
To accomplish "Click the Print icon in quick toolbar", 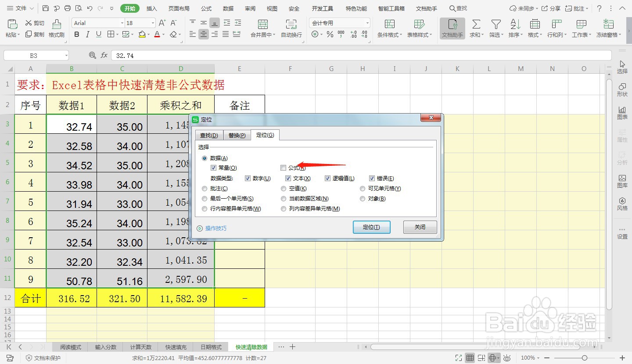I will 67,8.
